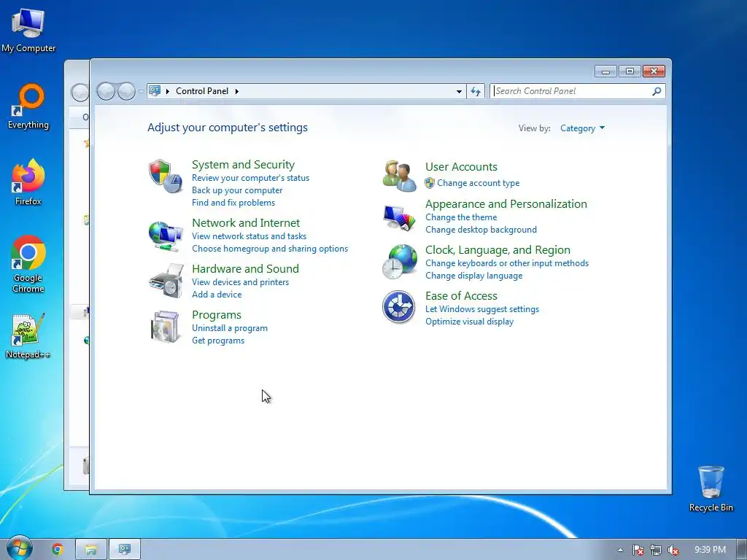The image size is (747, 560).
Task: Open View devices and printers
Action: coord(240,282)
